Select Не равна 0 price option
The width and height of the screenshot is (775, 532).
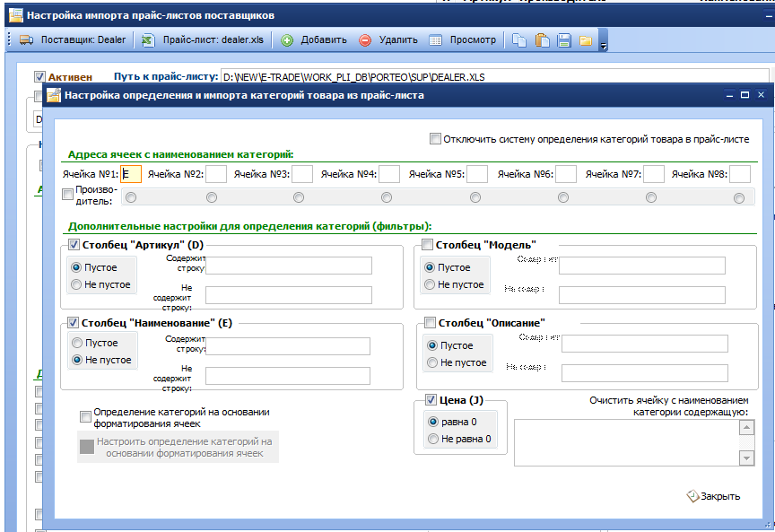click(433, 439)
